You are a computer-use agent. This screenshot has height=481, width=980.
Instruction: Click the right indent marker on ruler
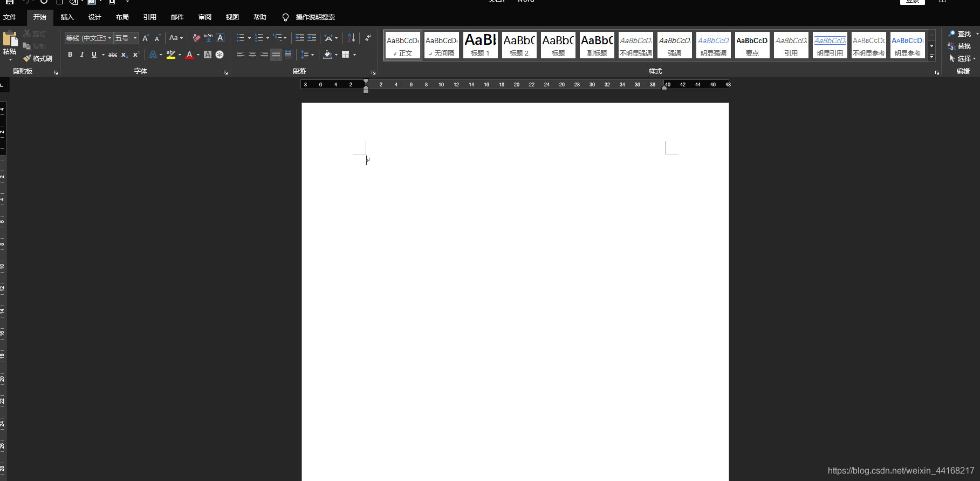664,87
